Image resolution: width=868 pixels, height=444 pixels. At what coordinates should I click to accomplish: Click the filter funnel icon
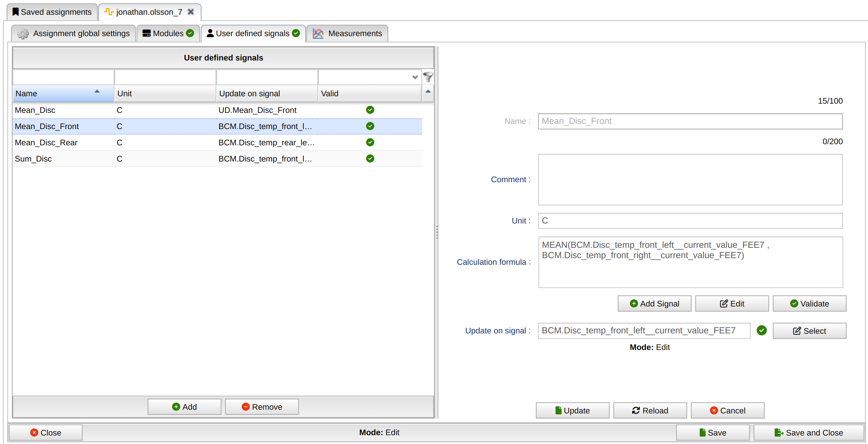(428, 77)
